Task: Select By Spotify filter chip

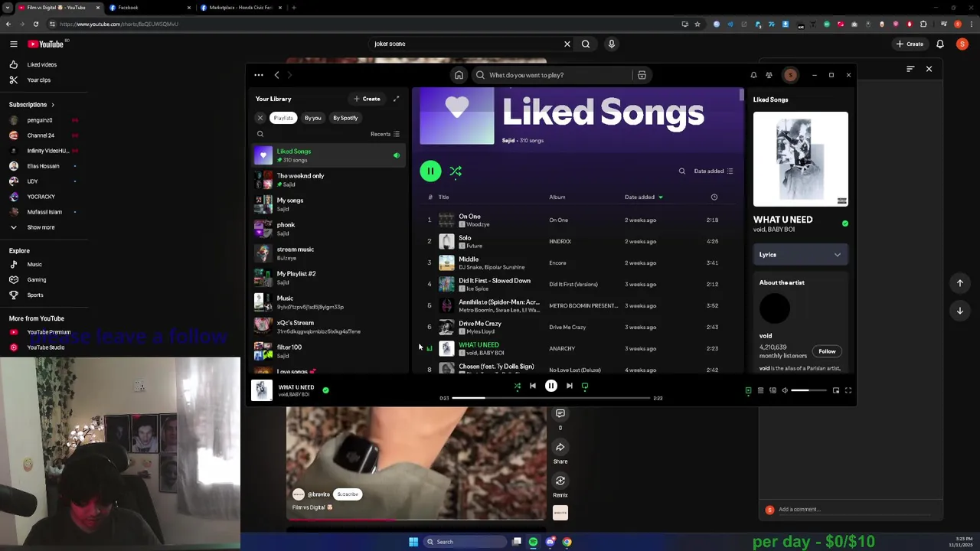Action: [345, 118]
